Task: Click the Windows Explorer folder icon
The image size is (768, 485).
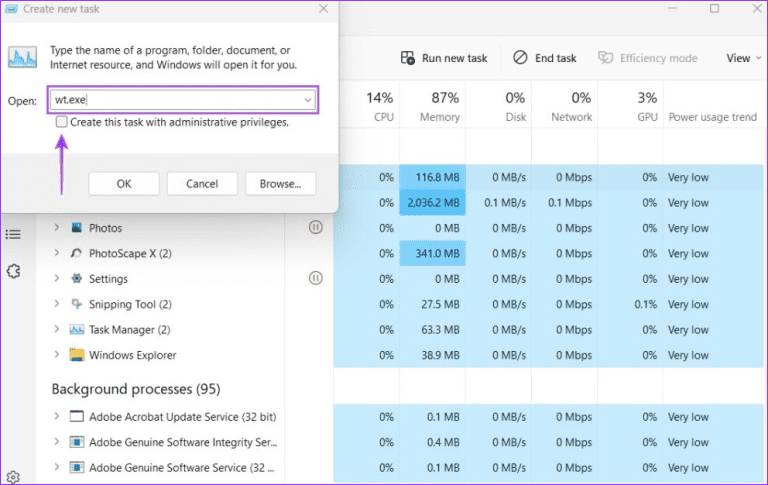Action: 76,355
